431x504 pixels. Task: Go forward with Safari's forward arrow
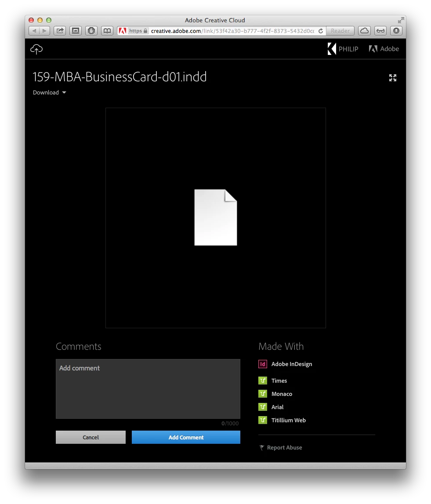coord(45,31)
